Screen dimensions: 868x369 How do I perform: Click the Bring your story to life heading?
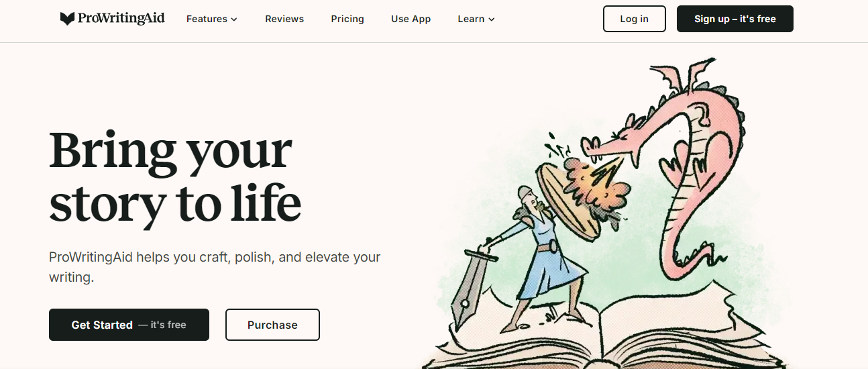coord(174,176)
